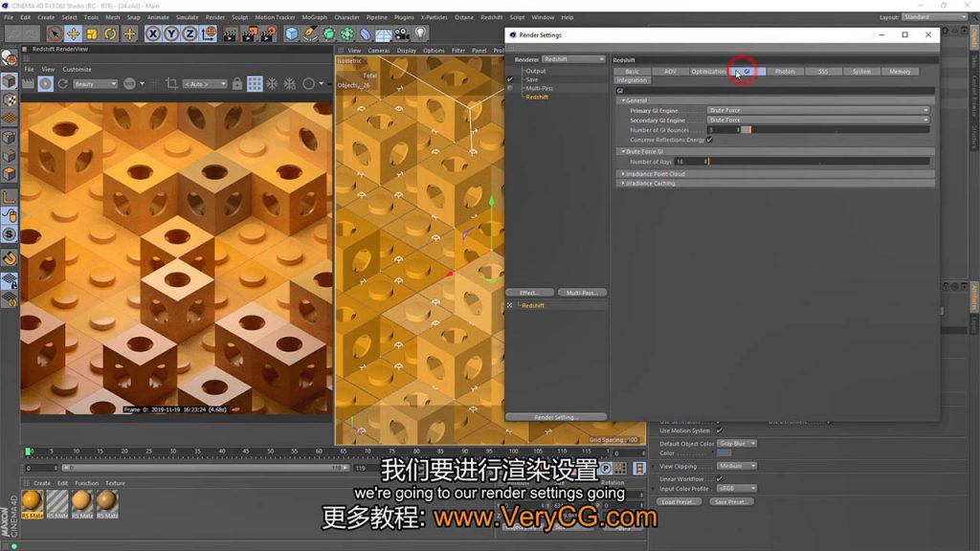Screen dimensions: 980x551
Task: Open the spline Pen tool
Action: click(x=310, y=33)
